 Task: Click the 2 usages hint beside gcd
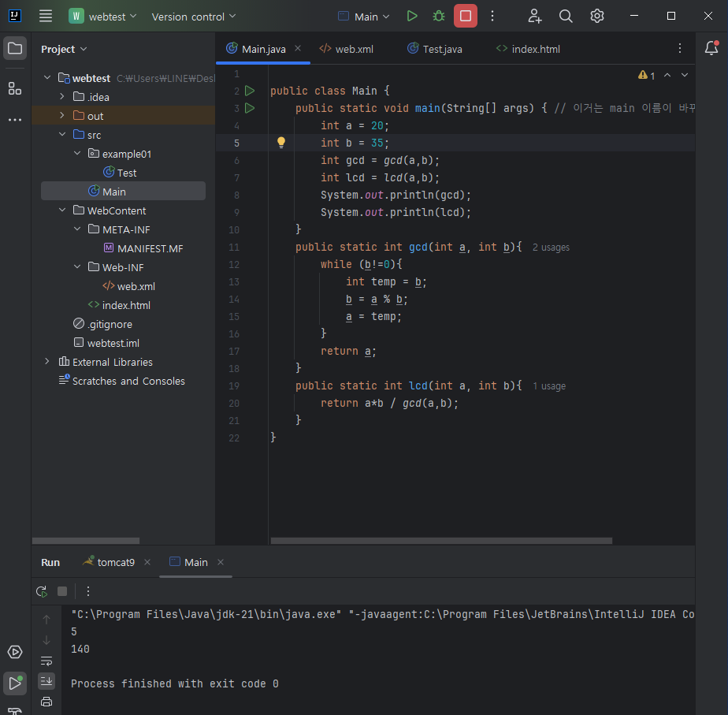551,248
